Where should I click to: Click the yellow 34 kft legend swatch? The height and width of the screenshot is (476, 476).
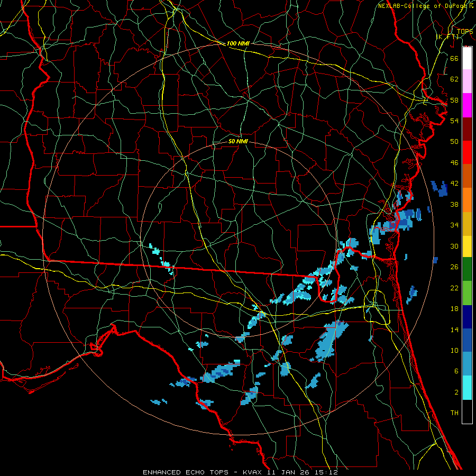(x=467, y=246)
